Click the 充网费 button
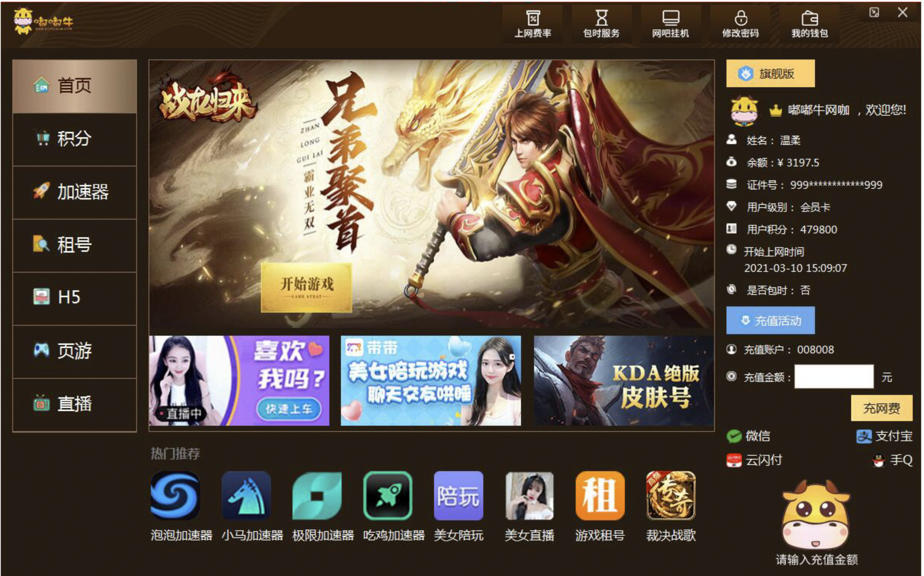Image resolution: width=924 pixels, height=576 pixels. [x=881, y=408]
